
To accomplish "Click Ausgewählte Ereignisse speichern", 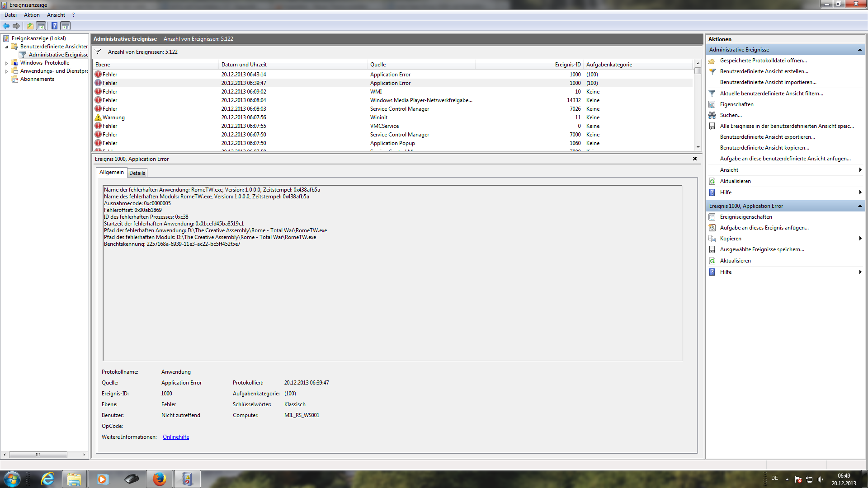I will click(762, 249).
